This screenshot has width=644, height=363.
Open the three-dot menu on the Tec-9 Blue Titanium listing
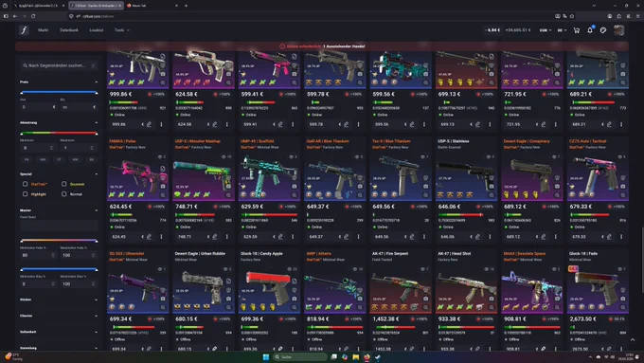424,237
